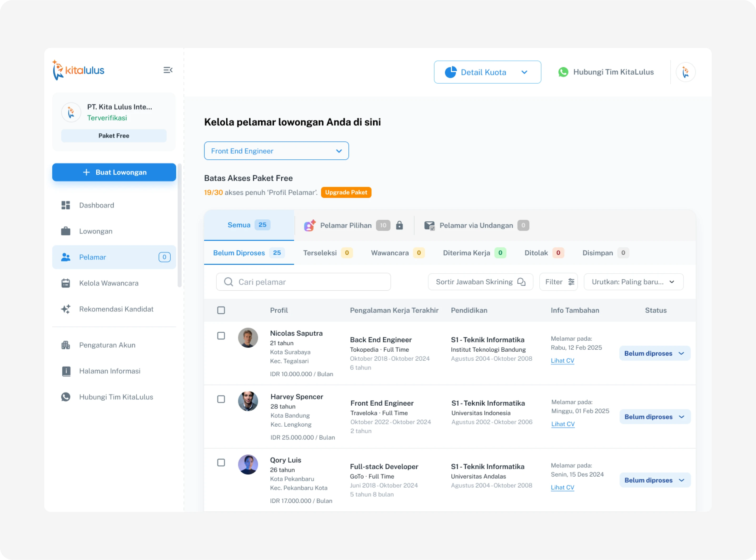Open the Front End Engineer job selector
Viewport: 756px width, 560px height.
pos(276,151)
